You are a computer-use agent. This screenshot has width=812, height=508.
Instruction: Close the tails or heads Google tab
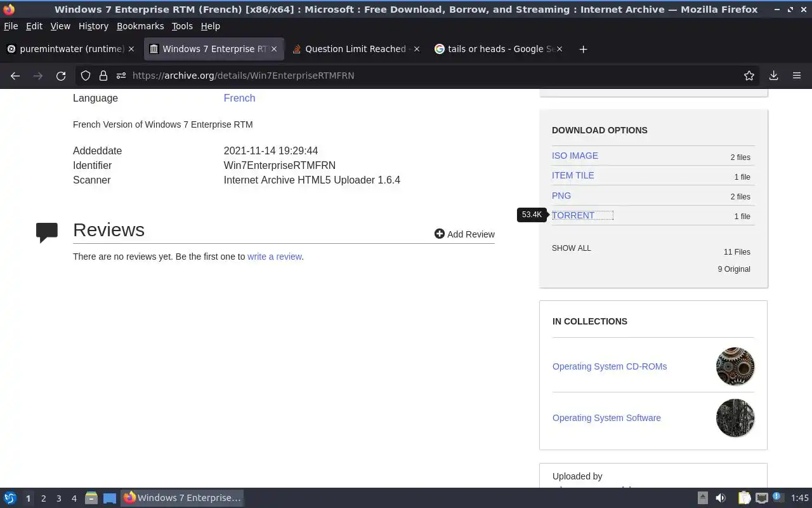560,49
